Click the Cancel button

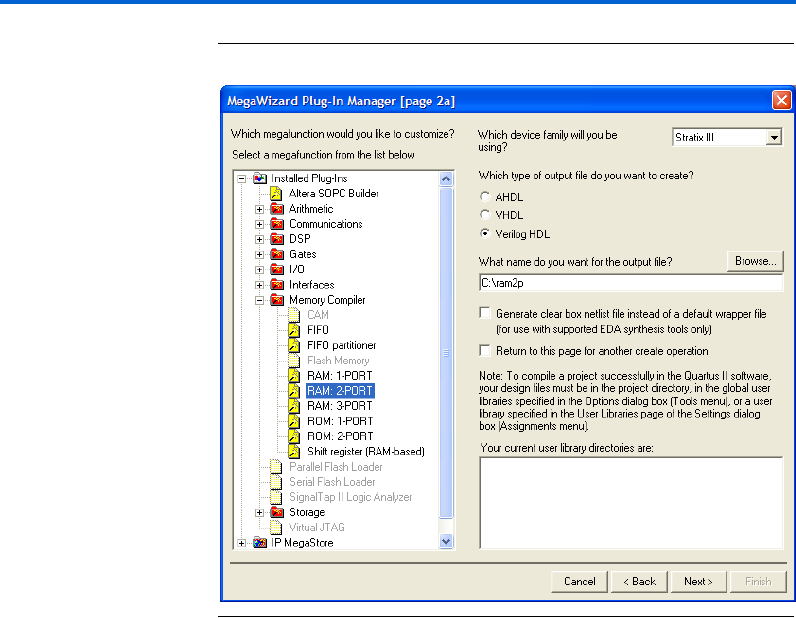(x=579, y=581)
